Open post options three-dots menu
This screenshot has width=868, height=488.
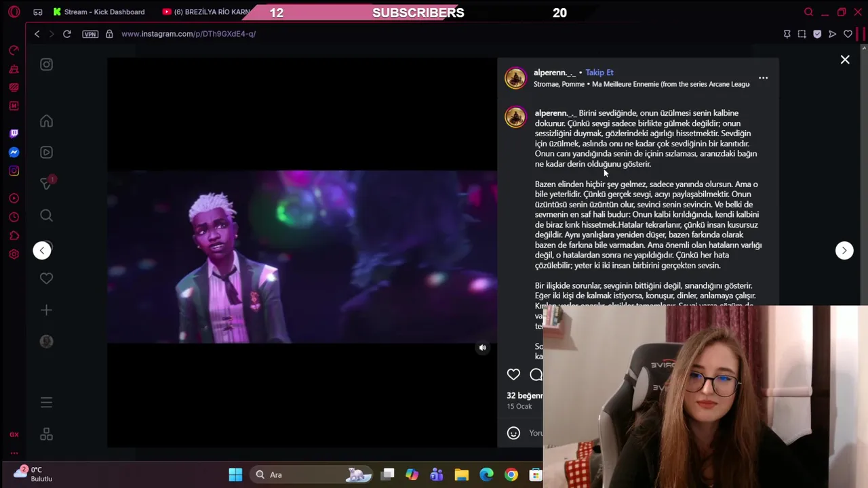tap(763, 78)
